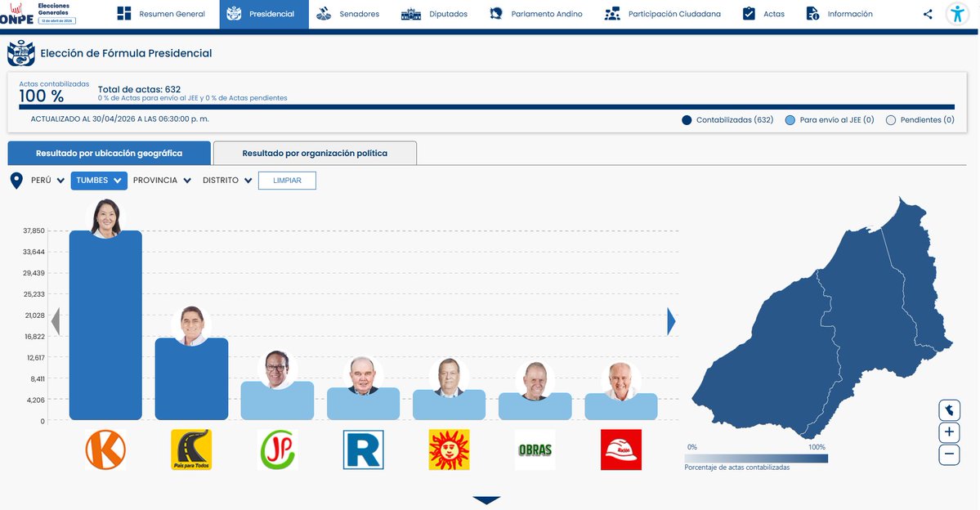980x510 pixels.
Task: Click the JP party logo
Action: click(277, 450)
